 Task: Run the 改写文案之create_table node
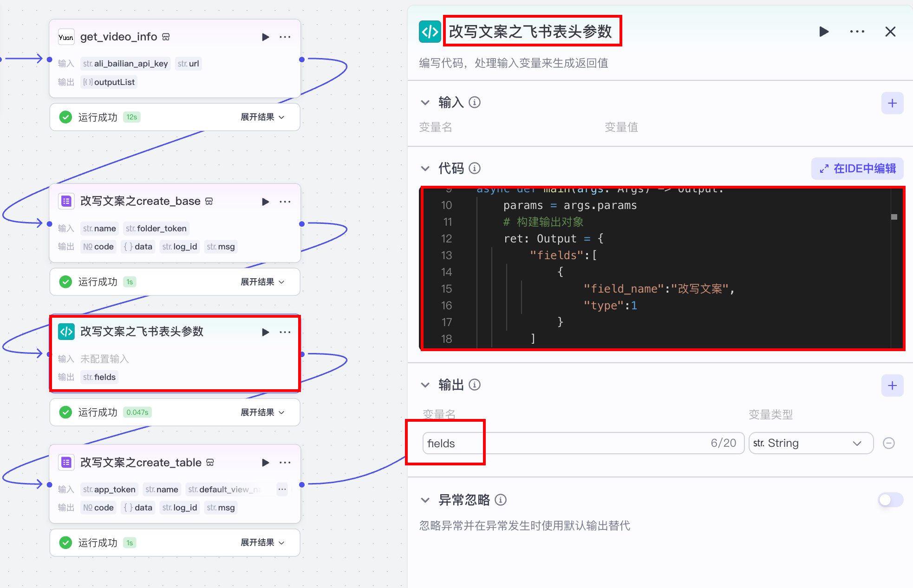266,462
